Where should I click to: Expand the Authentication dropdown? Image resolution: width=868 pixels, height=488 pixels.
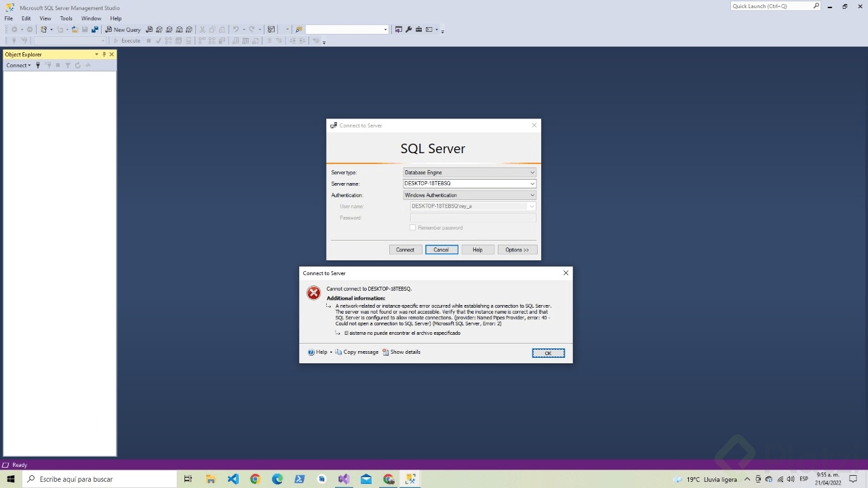[532, 195]
